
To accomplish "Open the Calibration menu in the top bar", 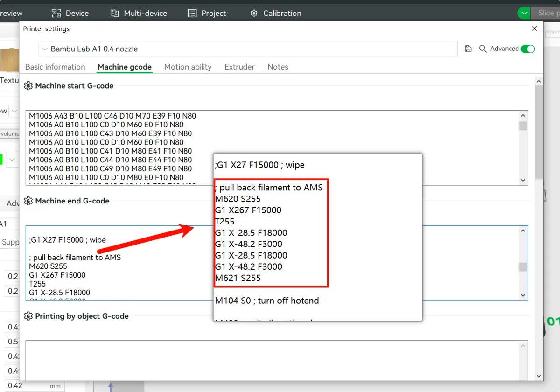I will tap(275, 13).
